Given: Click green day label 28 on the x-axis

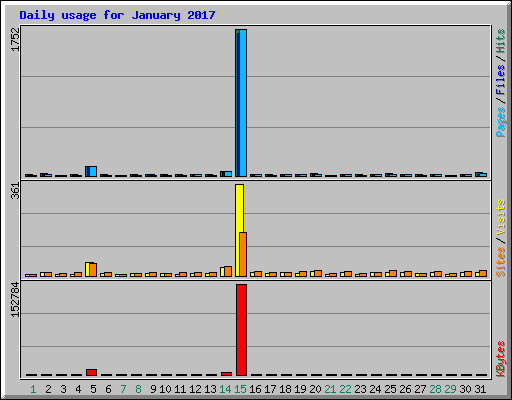Looking at the screenshot, I should click(435, 389).
